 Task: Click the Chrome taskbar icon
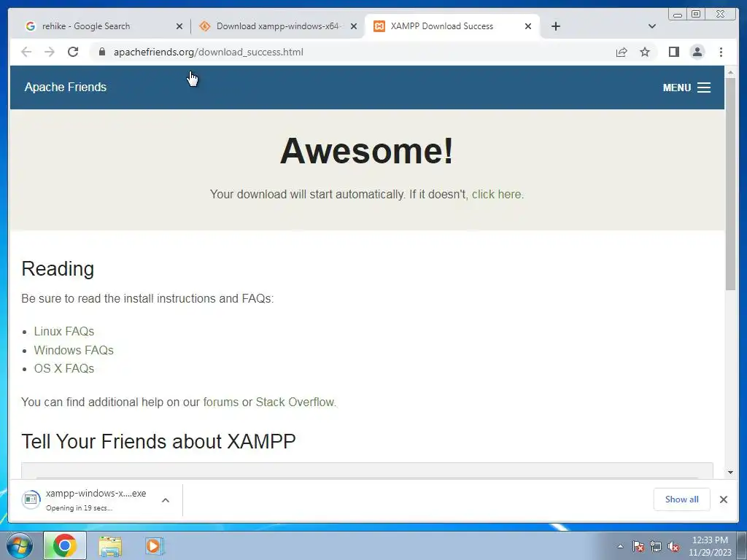point(65,545)
